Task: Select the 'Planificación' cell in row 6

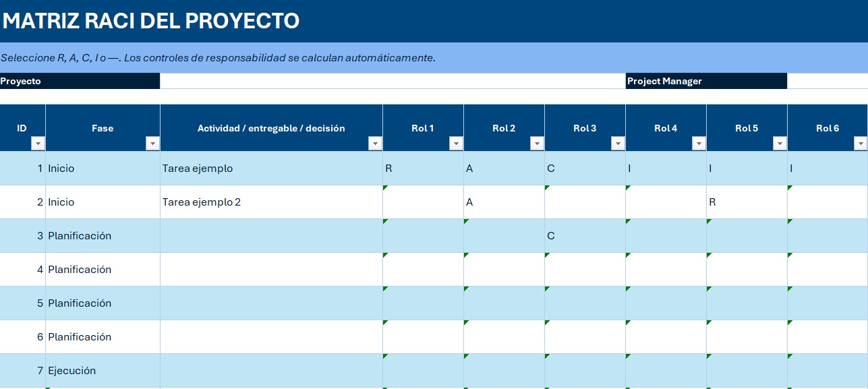Action: tap(103, 337)
